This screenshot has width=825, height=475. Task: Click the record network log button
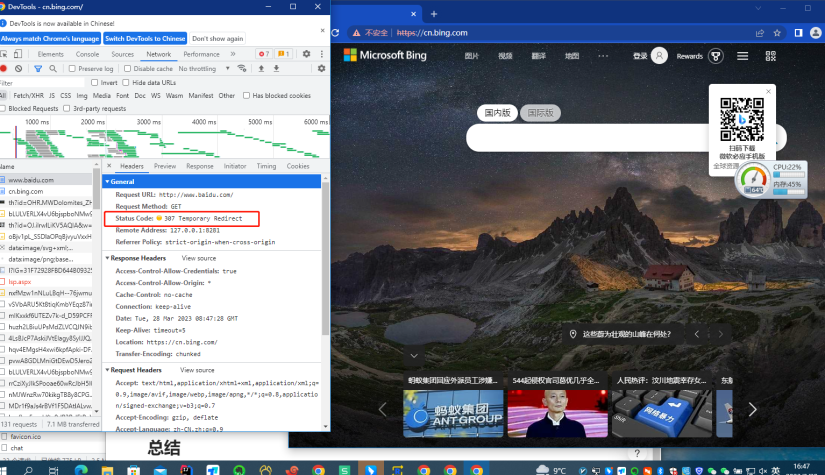pos(4,68)
